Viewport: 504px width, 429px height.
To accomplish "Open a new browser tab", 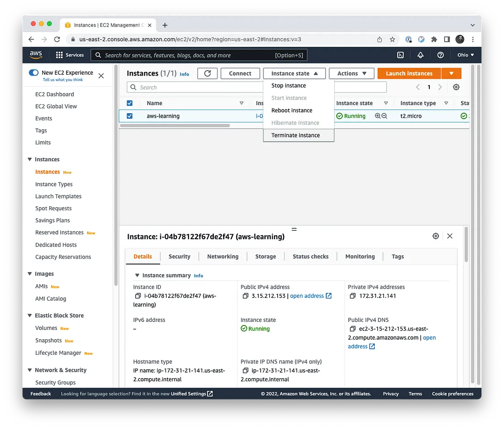I will [164, 25].
